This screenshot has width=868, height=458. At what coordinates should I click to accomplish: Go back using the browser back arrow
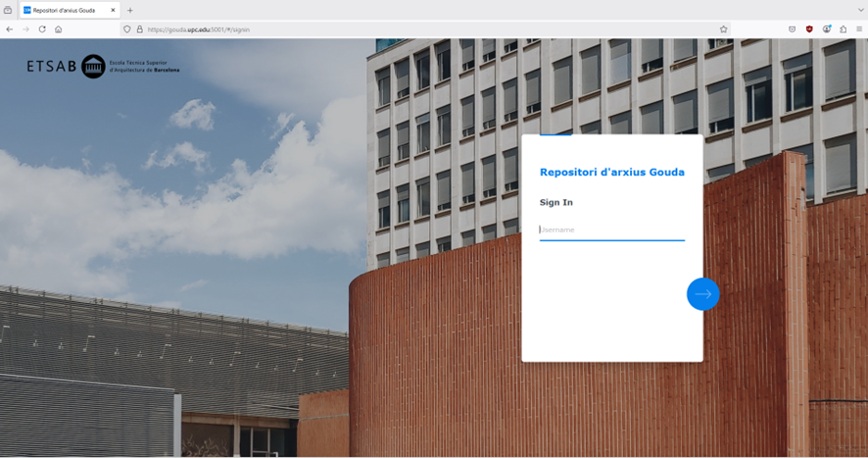[x=10, y=29]
